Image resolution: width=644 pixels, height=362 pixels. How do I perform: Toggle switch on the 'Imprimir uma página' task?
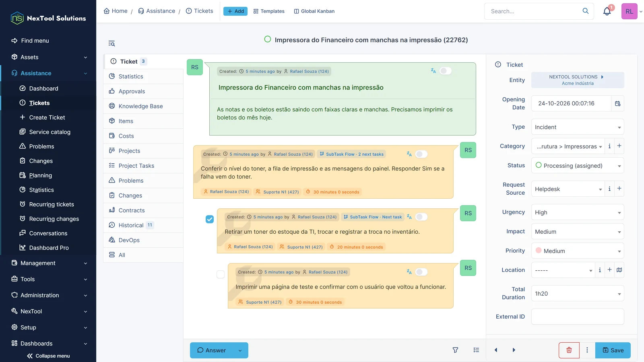pyautogui.click(x=421, y=272)
